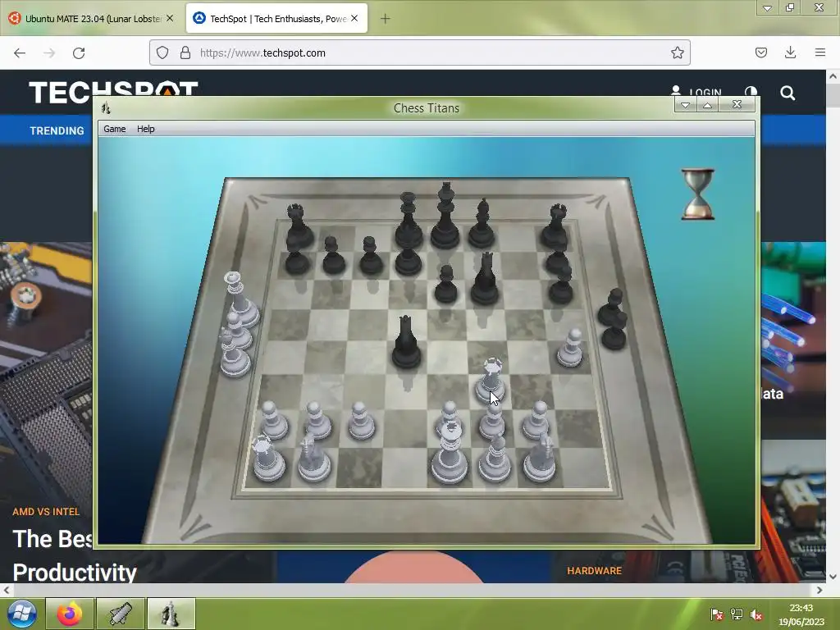Click the Save to Pocket icon
This screenshot has height=630, width=840.
[x=761, y=52]
